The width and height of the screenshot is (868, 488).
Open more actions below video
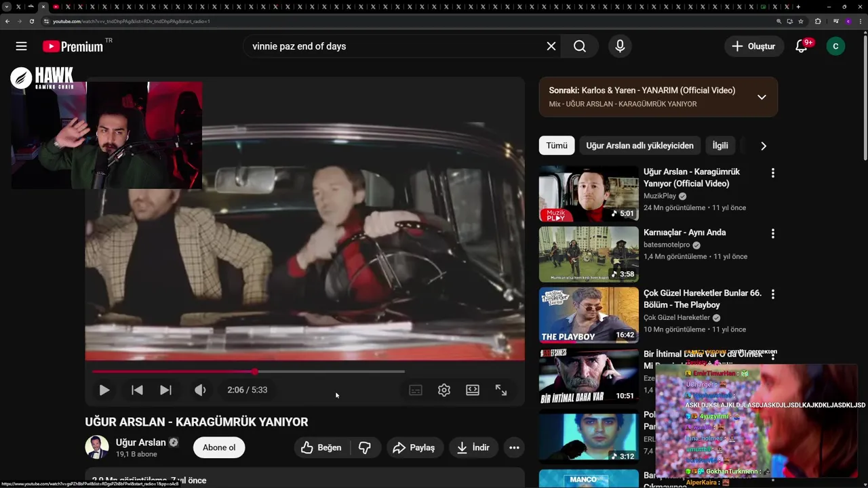(514, 447)
